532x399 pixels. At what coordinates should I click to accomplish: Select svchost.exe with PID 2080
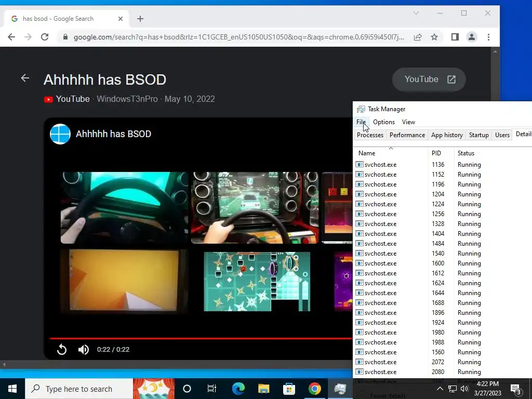point(443,372)
